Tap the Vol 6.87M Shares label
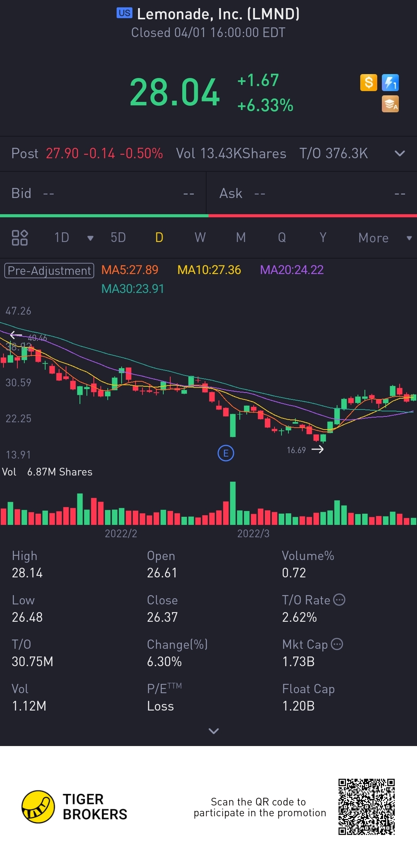 tap(47, 472)
